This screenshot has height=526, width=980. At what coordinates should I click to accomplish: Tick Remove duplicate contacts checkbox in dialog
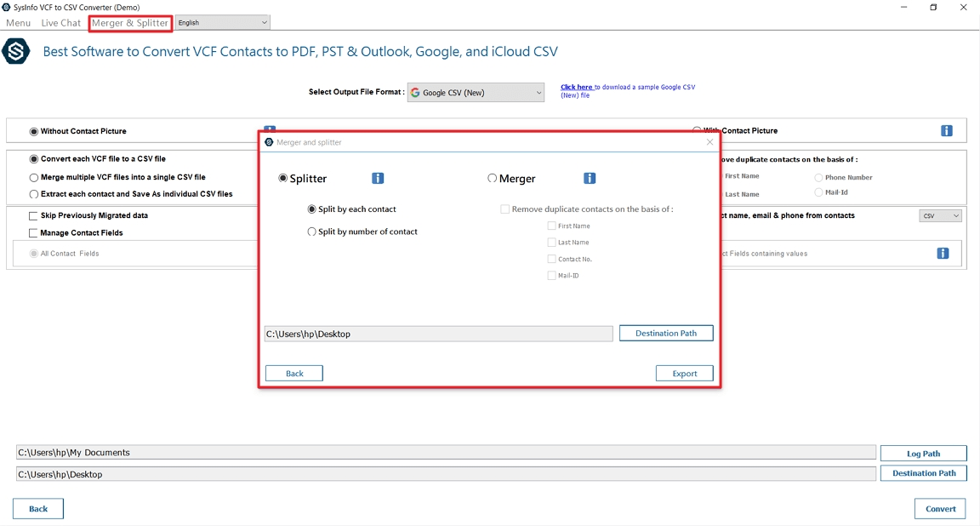coord(504,209)
